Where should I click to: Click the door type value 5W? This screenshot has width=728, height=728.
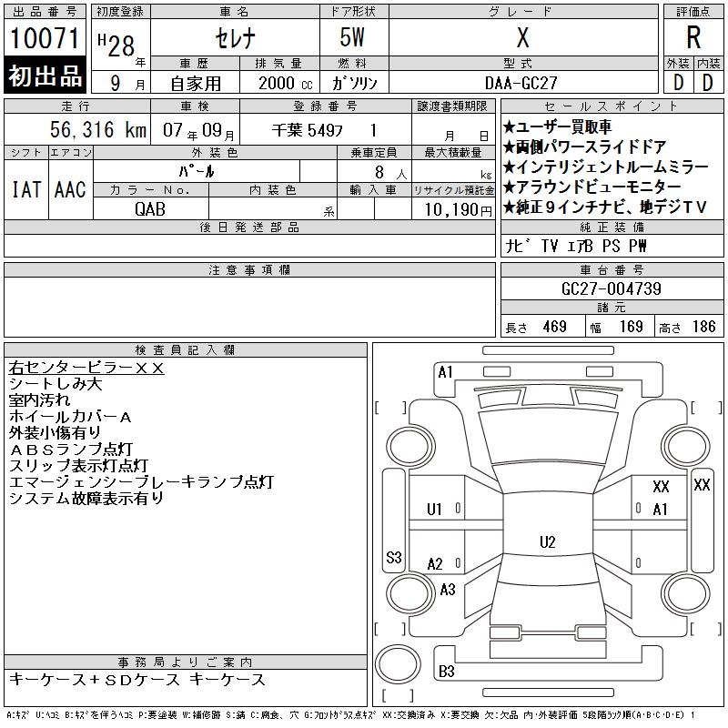(x=352, y=37)
